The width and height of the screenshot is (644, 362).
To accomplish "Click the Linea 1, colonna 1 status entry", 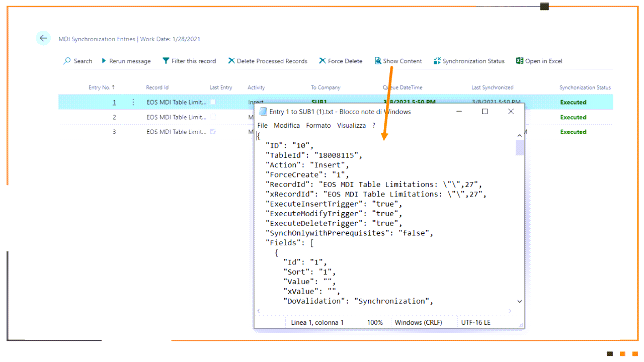I will point(317,322).
